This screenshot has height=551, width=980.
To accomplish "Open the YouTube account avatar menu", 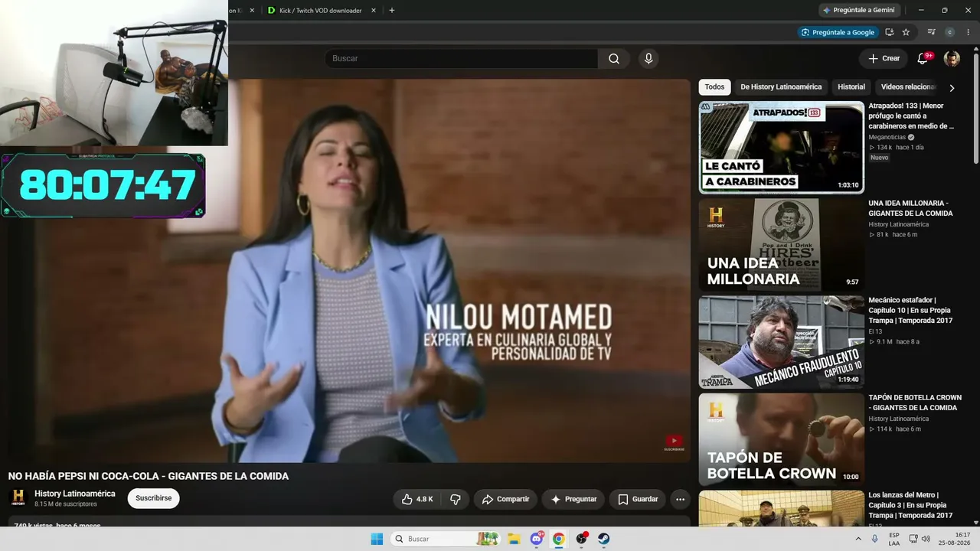I will tap(952, 59).
